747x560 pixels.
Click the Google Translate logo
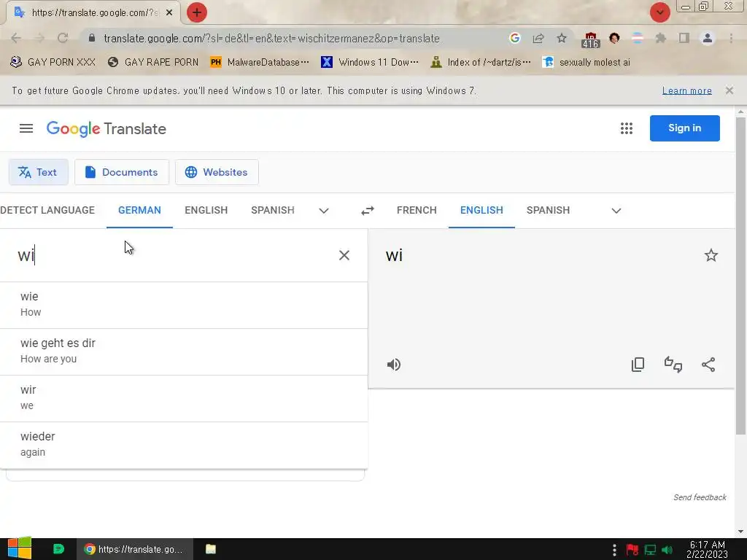[x=107, y=128]
